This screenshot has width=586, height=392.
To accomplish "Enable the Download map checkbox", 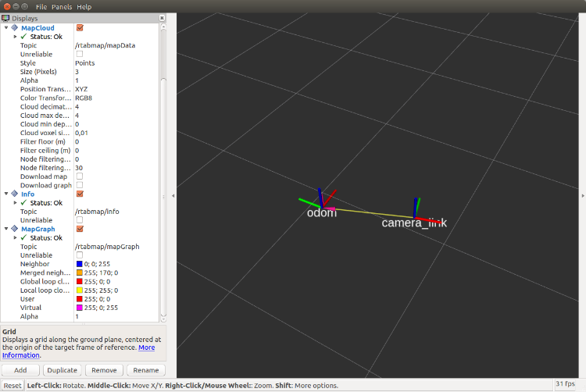I will click(80, 176).
